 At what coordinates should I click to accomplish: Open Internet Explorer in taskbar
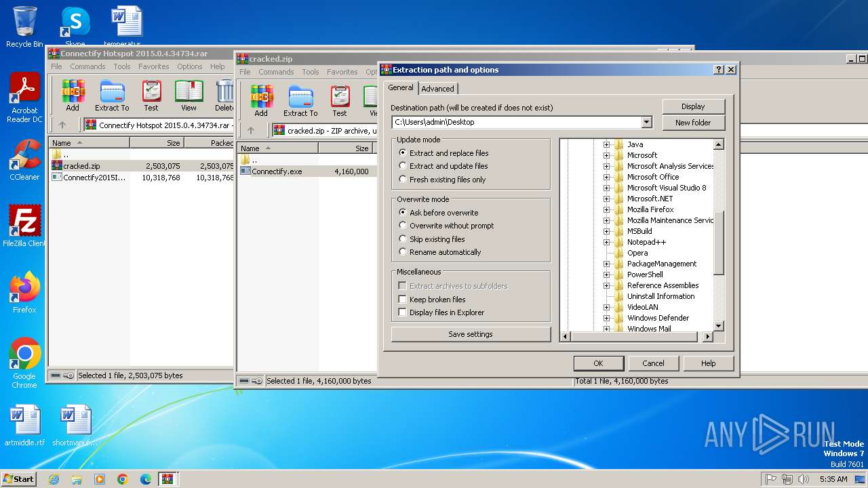(54, 479)
